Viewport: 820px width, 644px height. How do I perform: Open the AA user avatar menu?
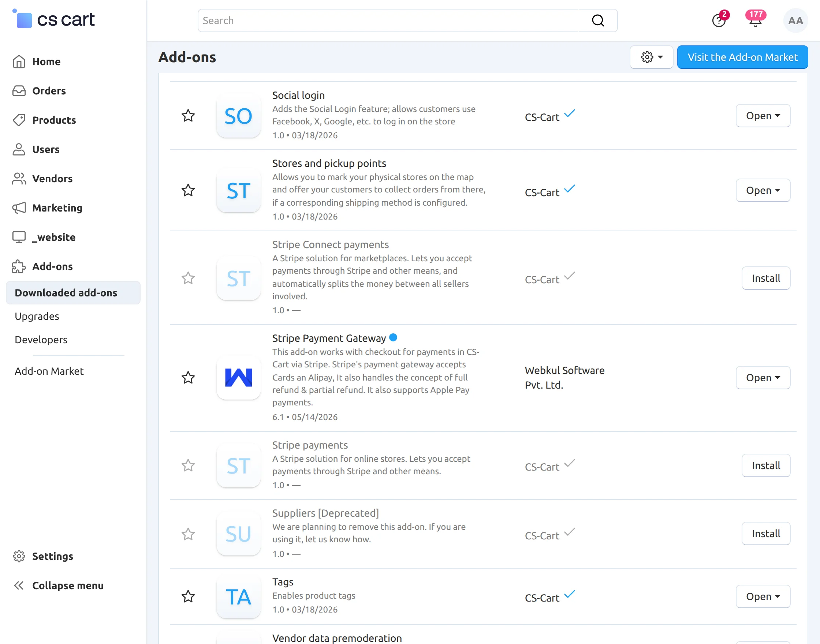(x=795, y=20)
